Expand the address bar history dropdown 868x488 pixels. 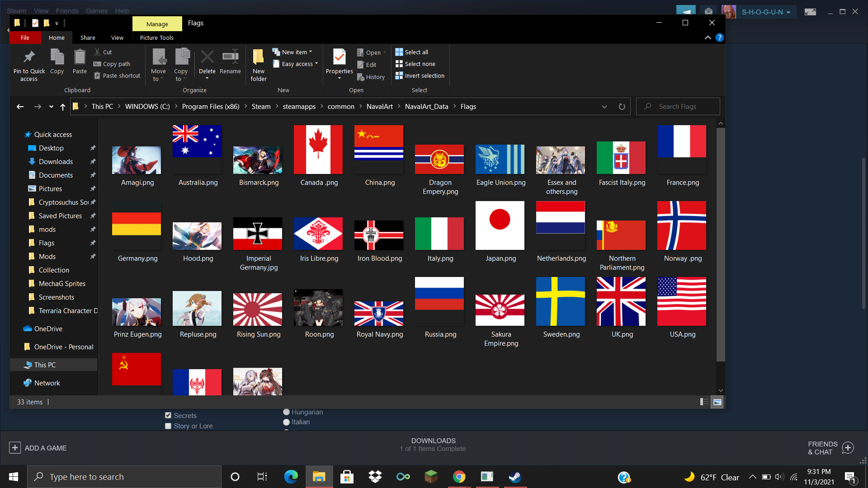click(604, 107)
